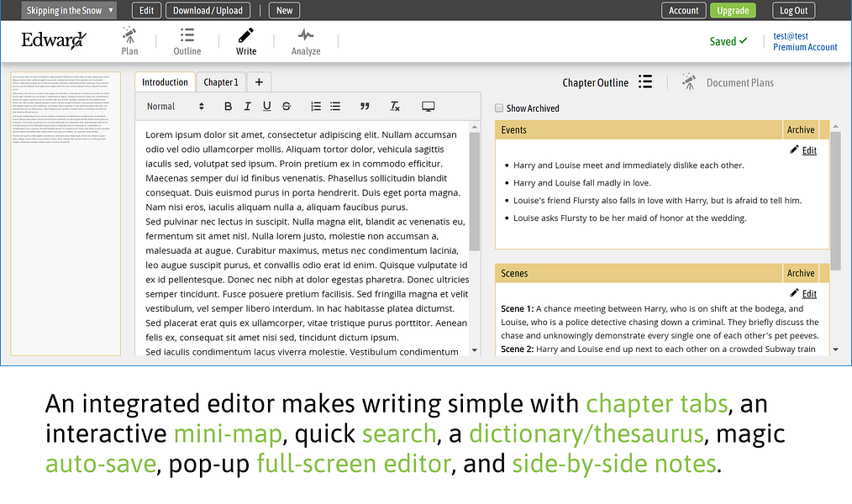
Task: Insert a bulleted list
Action: point(335,107)
